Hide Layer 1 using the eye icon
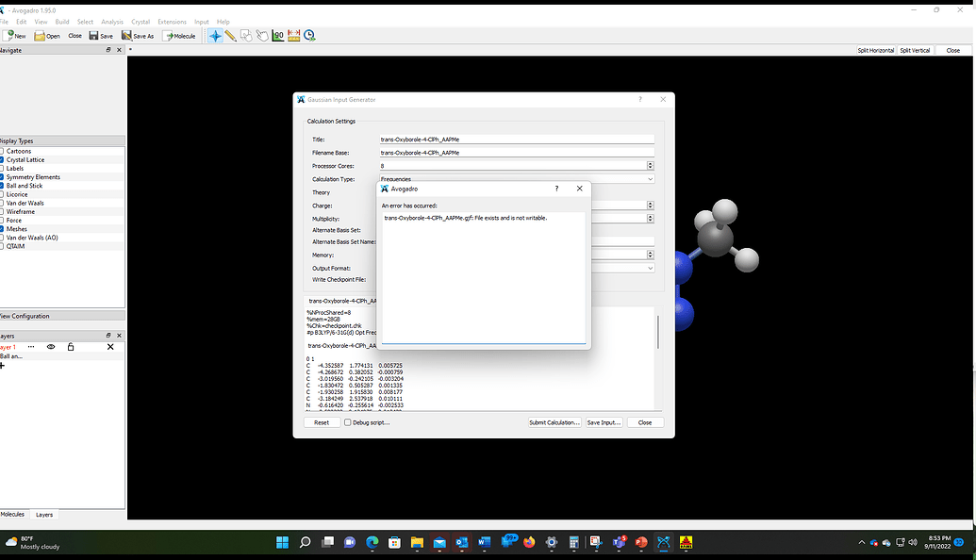976x560 pixels. pos(51,347)
